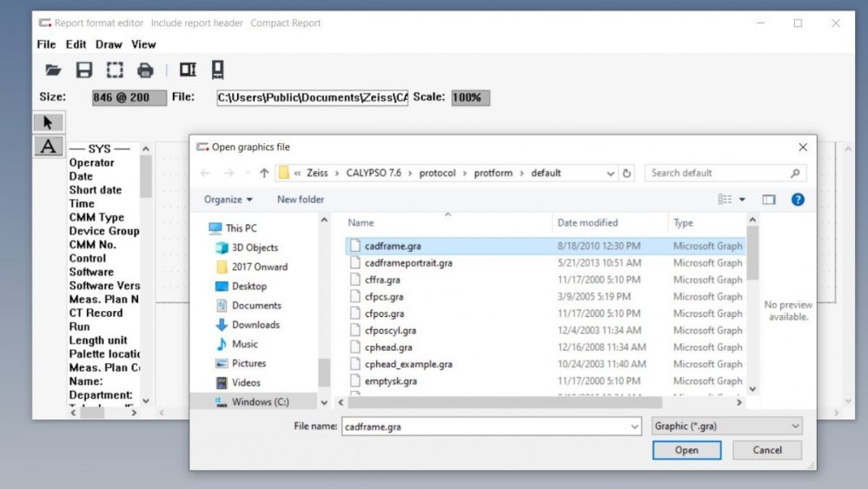Go up one folder level

pyautogui.click(x=264, y=173)
